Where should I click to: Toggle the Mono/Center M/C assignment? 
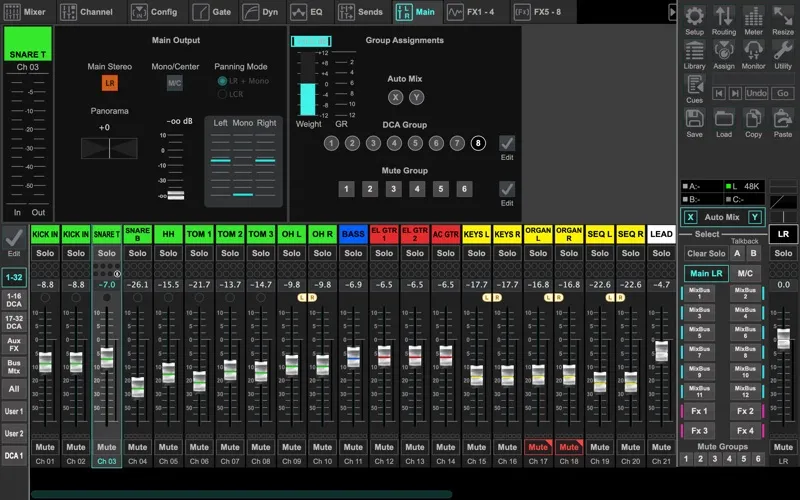pos(174,83)
